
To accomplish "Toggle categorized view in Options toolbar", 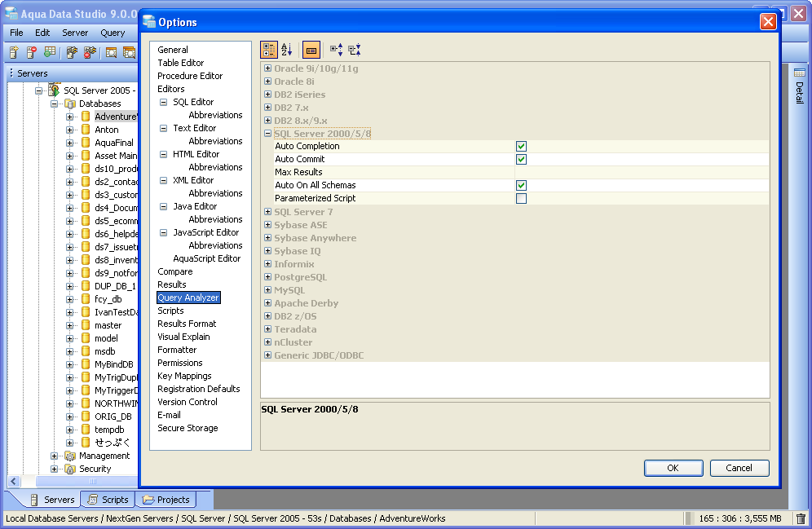I will tap(269, 51).
